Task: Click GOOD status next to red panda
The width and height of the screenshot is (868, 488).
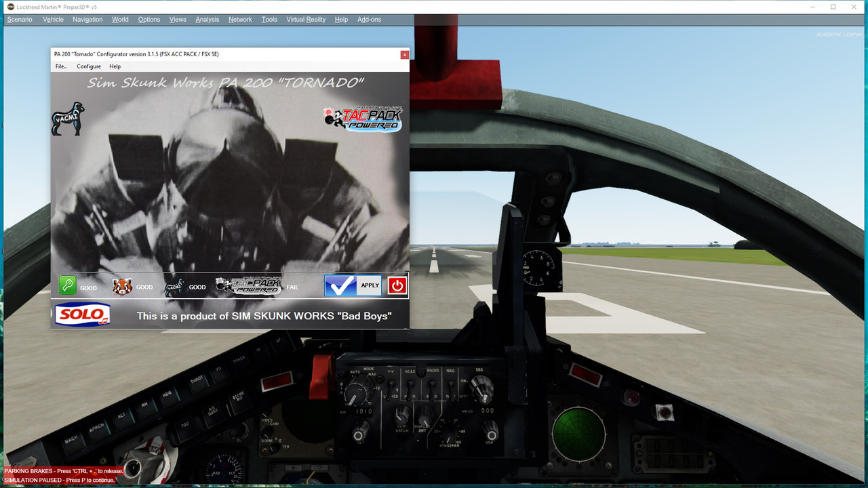Action: coord(144,287)
